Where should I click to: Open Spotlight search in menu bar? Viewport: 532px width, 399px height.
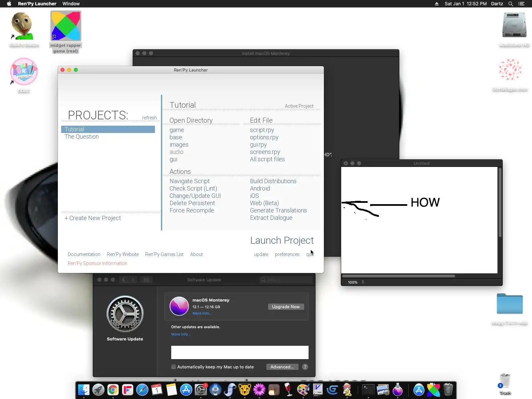(x=511, y=4)
